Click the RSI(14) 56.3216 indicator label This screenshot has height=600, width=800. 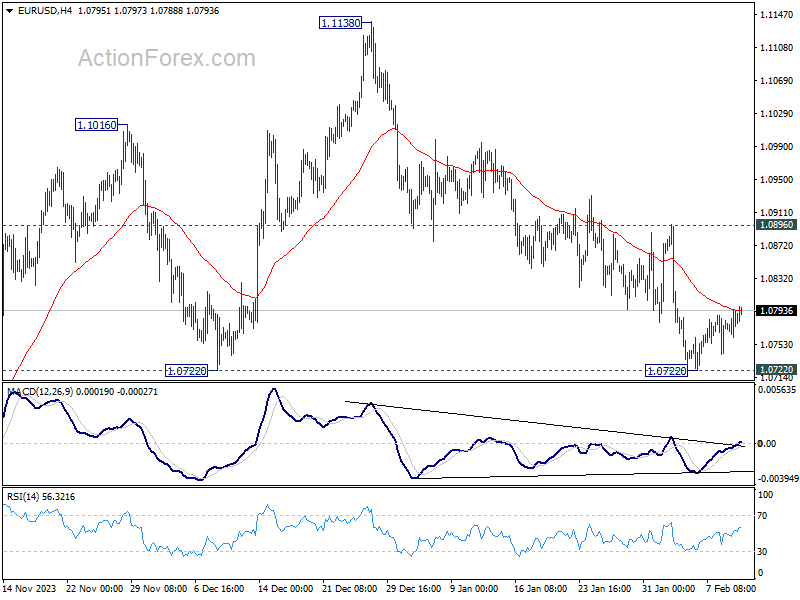click(41, 497)
